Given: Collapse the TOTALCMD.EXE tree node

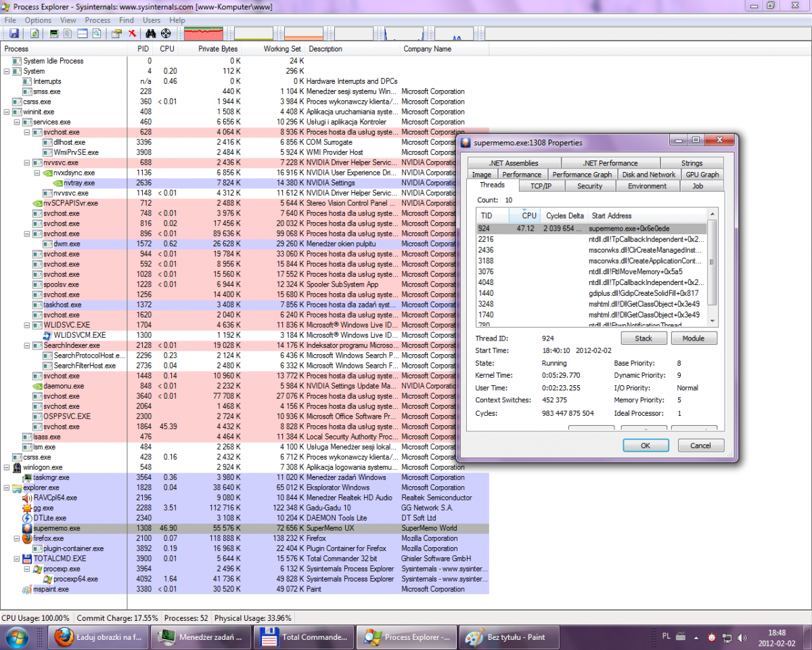Looking at the screenshot, I should (17, 559).
